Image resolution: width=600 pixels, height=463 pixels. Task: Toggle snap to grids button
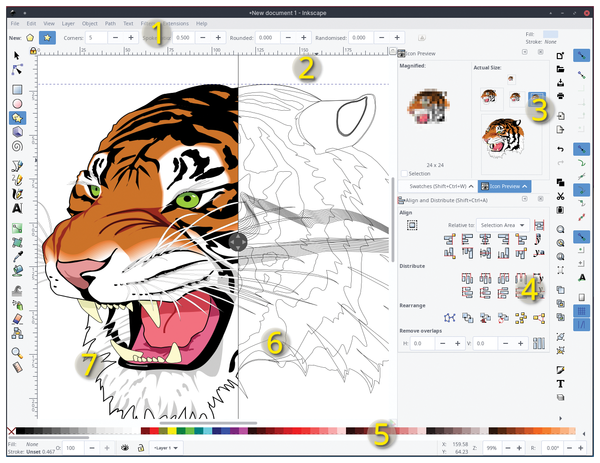tap(582, 311)
